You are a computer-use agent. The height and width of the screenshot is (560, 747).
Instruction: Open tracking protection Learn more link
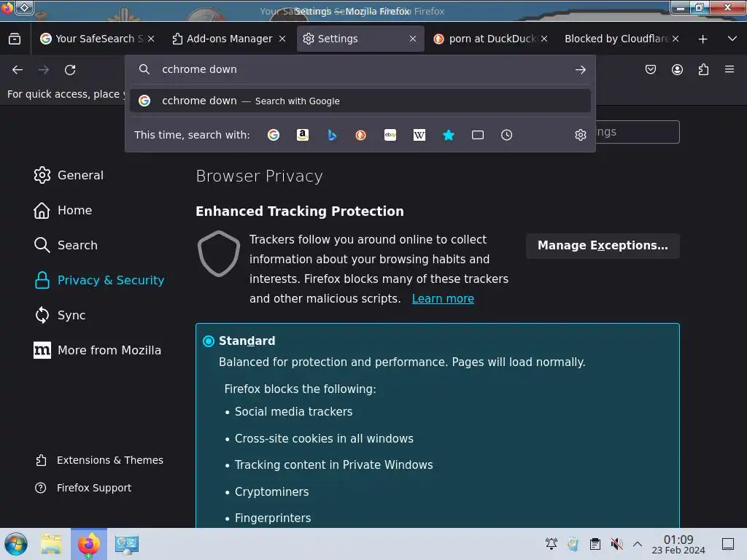click(x=443, y=299)
